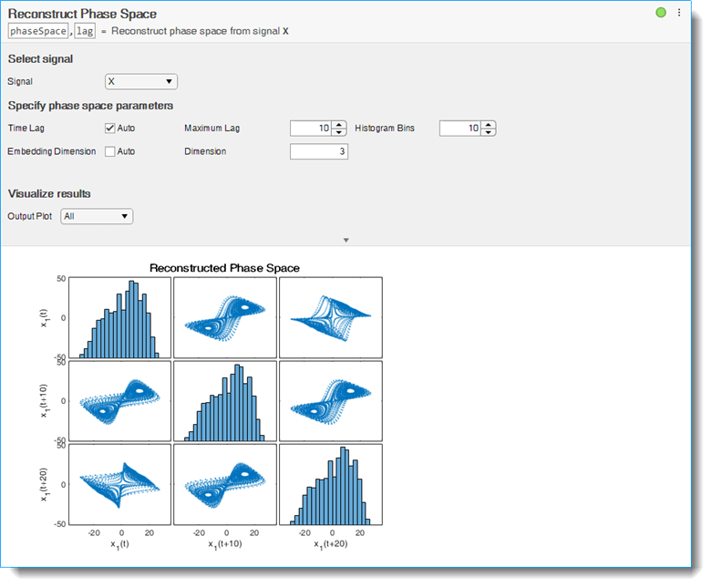
Task: Enable the Embedding Dimension Auto checkbox
Action: [x=110, y=151]
